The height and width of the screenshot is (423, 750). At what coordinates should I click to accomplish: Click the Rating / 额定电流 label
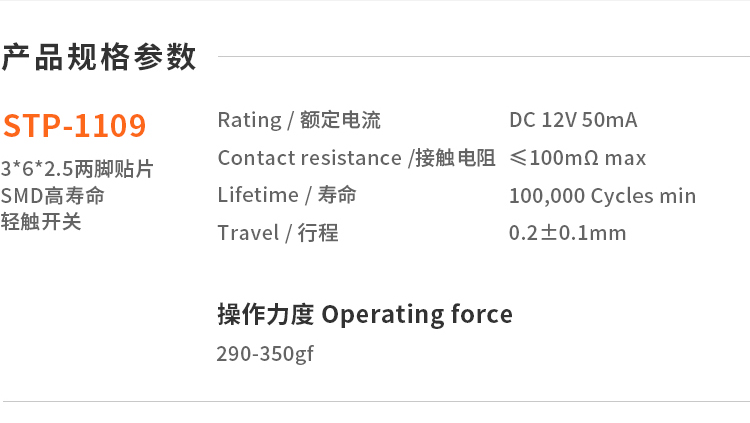point(299,120)
